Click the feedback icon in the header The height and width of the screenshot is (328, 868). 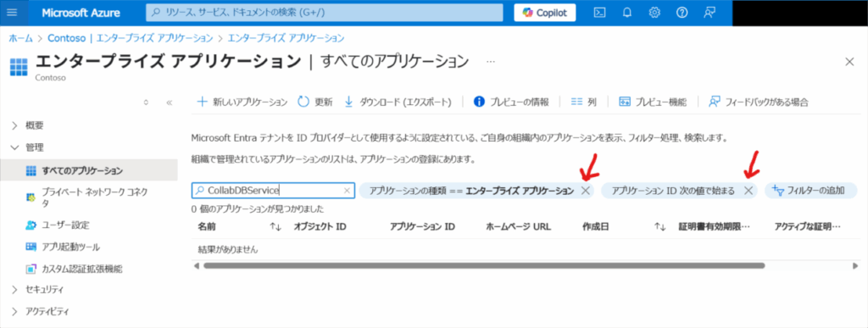click(709, 13)
